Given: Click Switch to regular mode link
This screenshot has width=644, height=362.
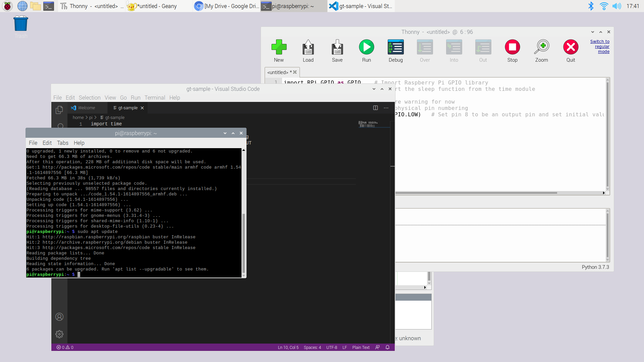Looking at the screenshot, I should (x=600, y=47).
